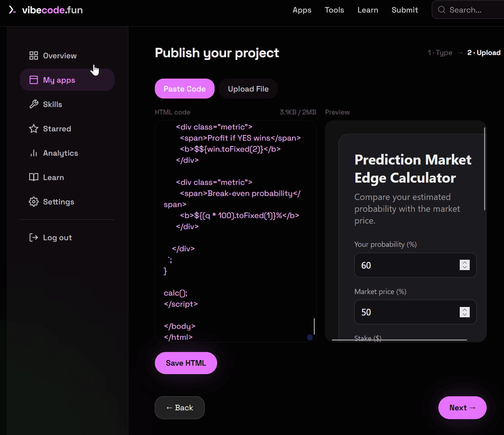Click the Overview grid icon
This screenshot has height=435, width=504.
(x=34, y=56)
